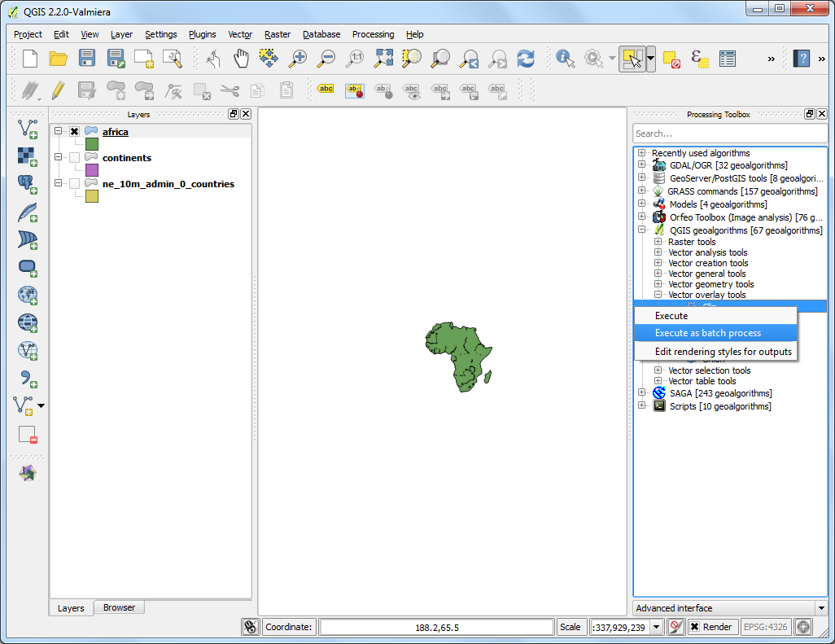This screenshot has height=644, width=835.
Task: Toggle the Render checkbox
Action: pyautogui.click(x=694, y=627)
